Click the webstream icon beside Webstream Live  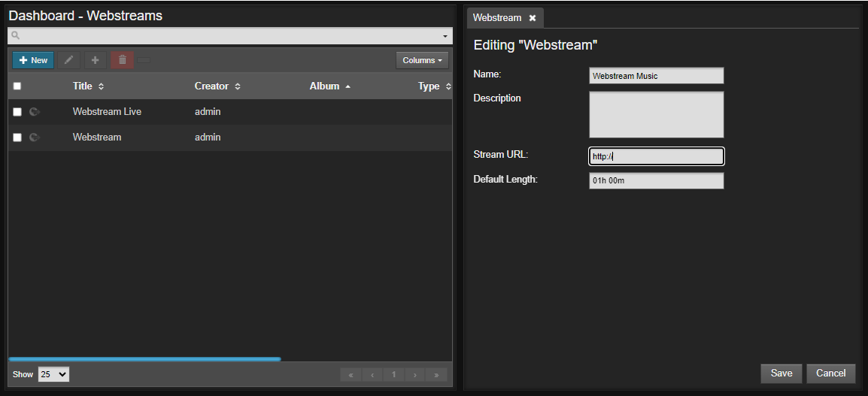[35, 112]
